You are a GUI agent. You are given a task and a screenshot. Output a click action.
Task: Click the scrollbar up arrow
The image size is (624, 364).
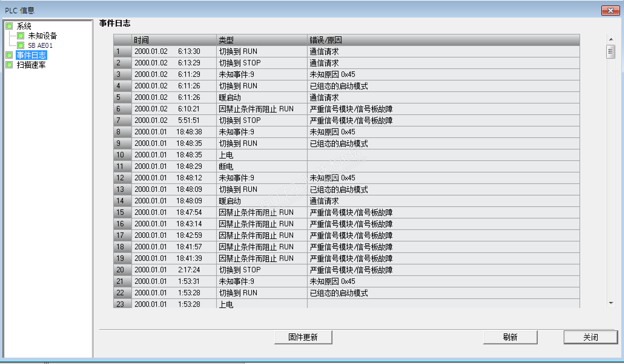click(611, 39)
